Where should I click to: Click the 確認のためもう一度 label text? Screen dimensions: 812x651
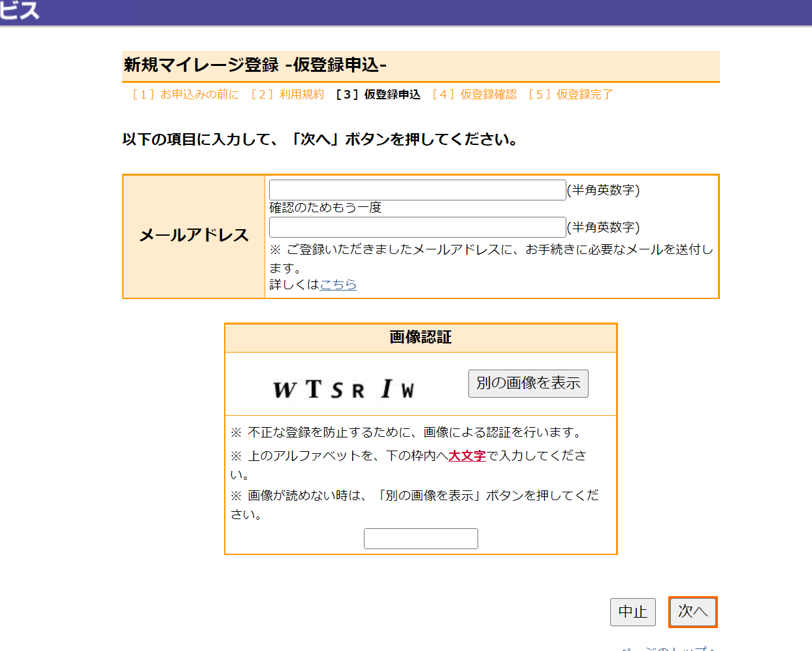[x=325, y=208]
